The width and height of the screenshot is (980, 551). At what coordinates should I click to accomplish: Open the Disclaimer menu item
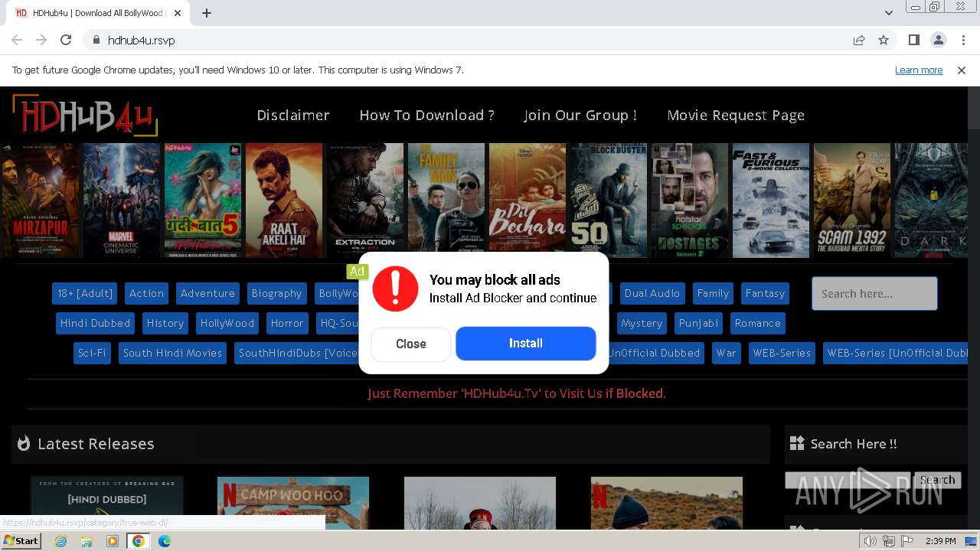(x=293, y=116)
